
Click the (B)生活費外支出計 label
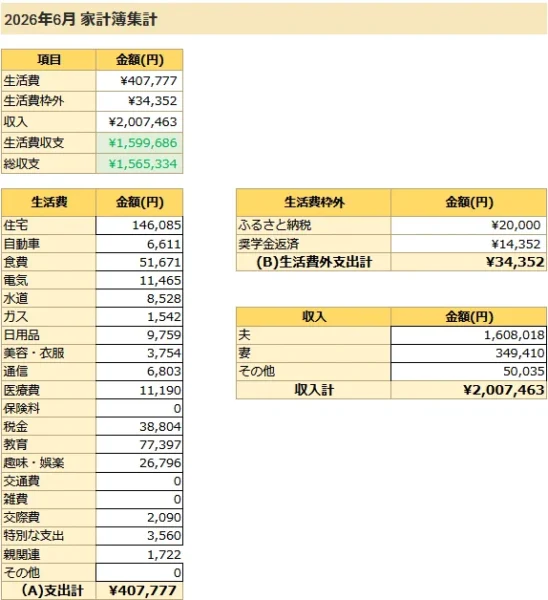pyautogui.click(x=314, y=262)
